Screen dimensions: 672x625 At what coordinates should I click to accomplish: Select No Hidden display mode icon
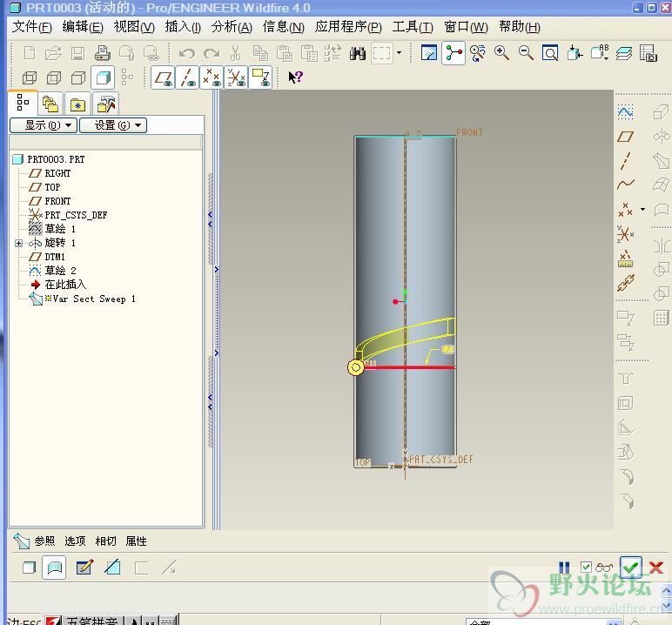click(x=78, y=77)
